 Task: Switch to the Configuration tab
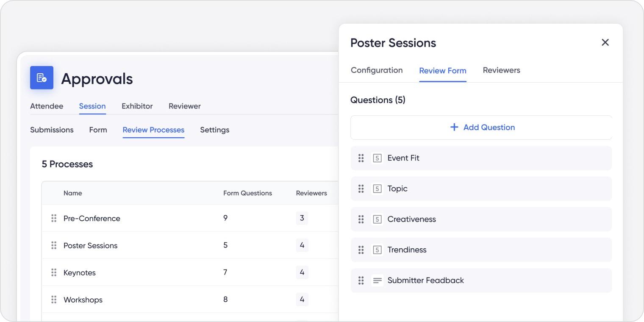click(x=377, y=70)
